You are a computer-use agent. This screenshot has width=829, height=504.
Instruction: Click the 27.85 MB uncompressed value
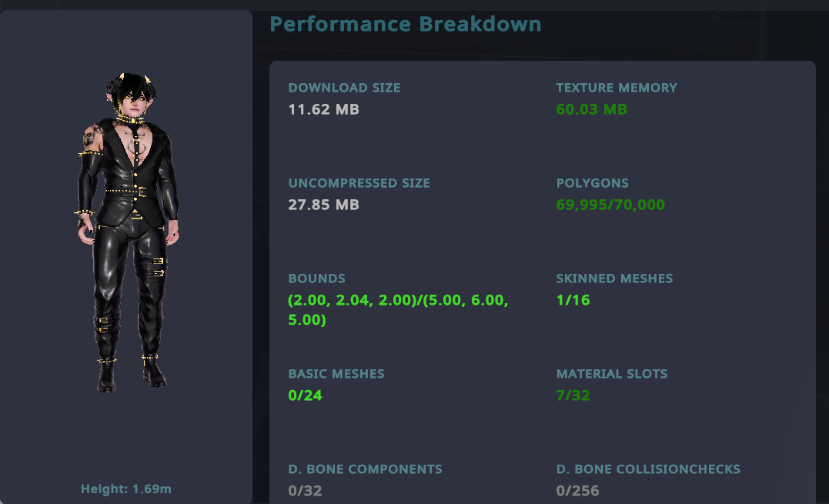click(323, 205)
